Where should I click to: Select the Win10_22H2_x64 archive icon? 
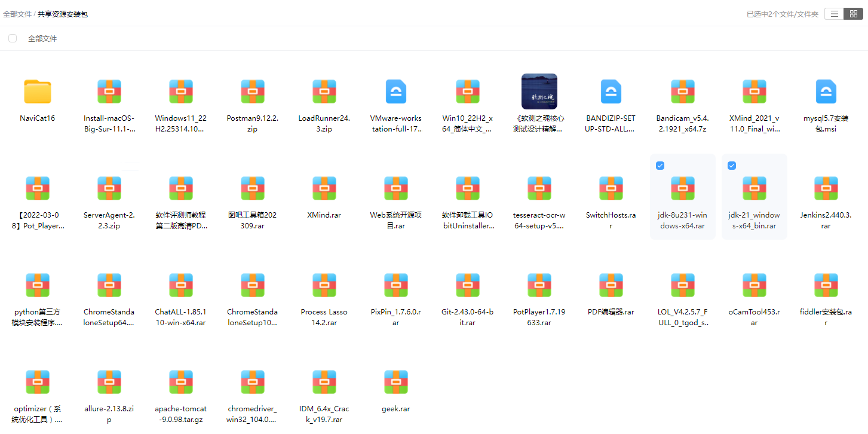[467, 91]
